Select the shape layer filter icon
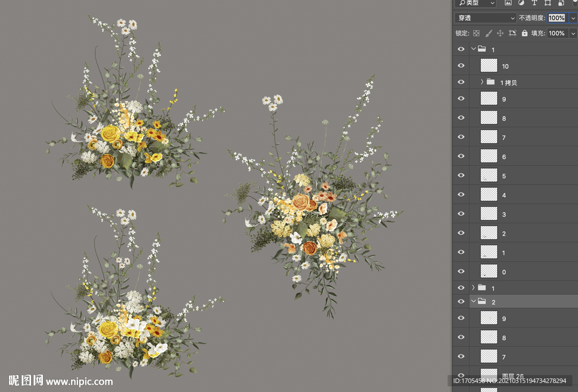 tap(547, 3)
